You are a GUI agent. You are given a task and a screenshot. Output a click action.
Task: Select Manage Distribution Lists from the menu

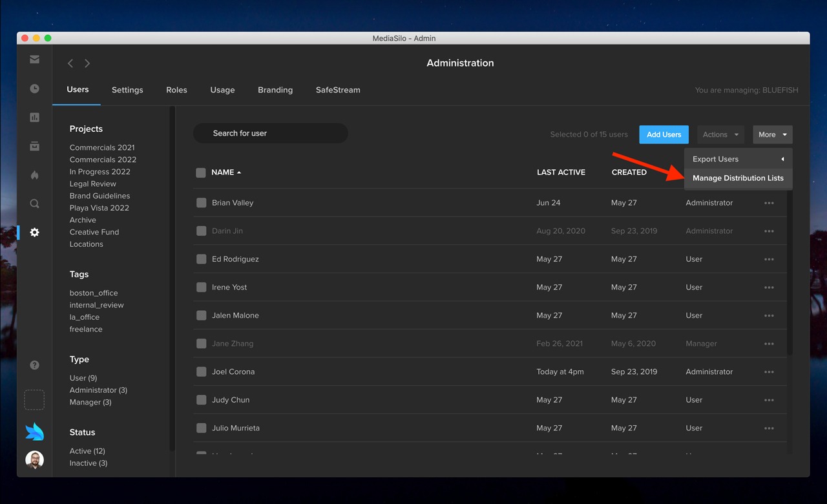[738, 178]
